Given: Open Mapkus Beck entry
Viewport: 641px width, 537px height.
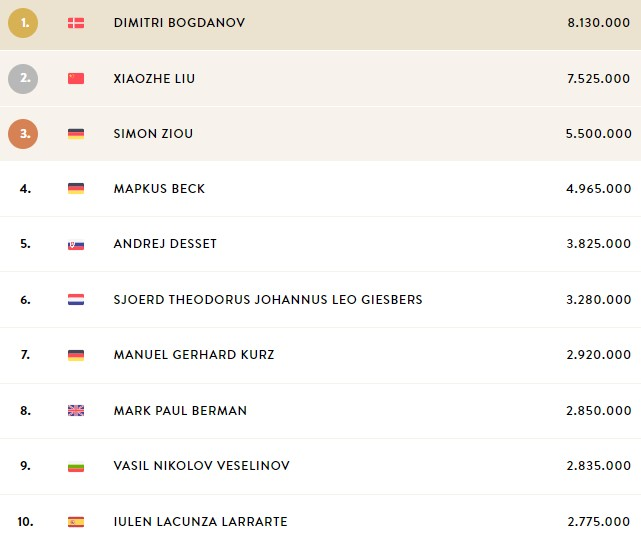Looking at the screenshot, I should [159, 188].
